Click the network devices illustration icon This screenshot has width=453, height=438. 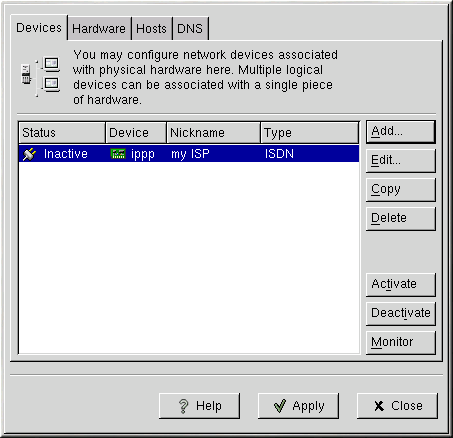(41, 77)
